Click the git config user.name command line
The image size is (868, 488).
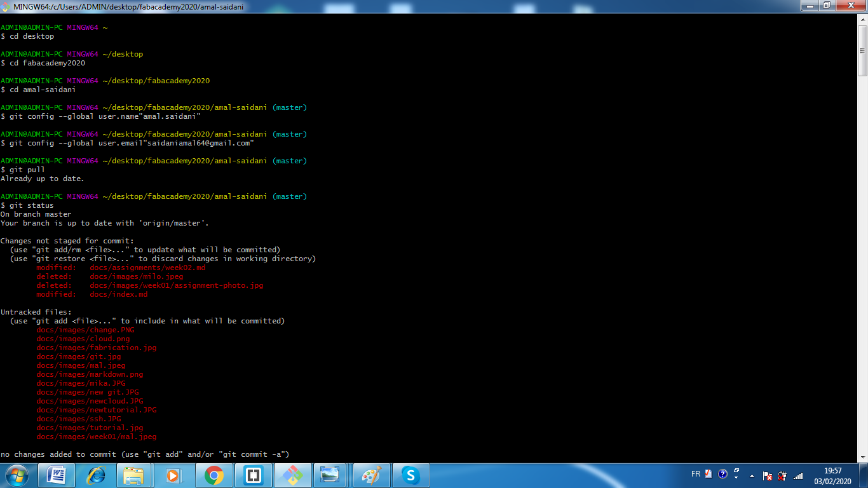pos(100,116)
